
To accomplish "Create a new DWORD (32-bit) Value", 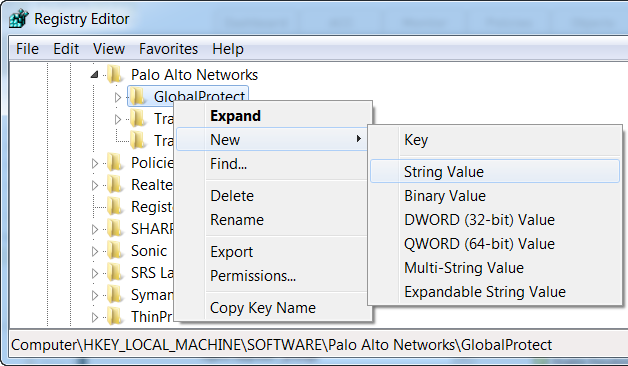I will (495, 220).
